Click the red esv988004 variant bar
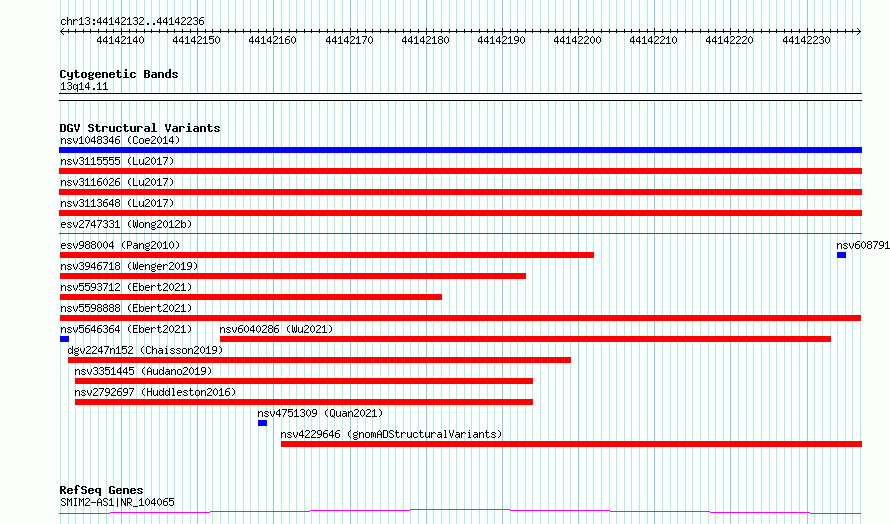The image size is (890, 524). [326, 255]
